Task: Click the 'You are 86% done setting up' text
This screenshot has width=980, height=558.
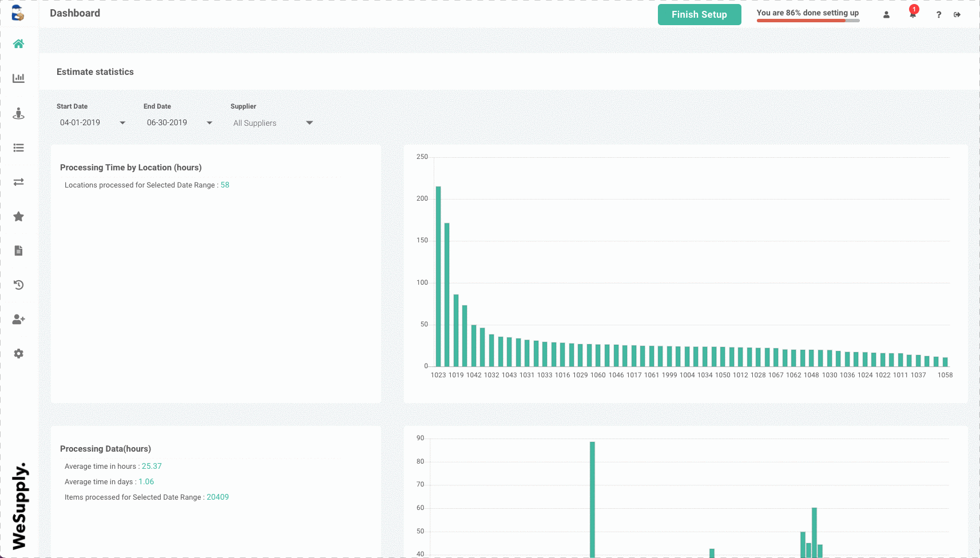Action: [808, 13]
